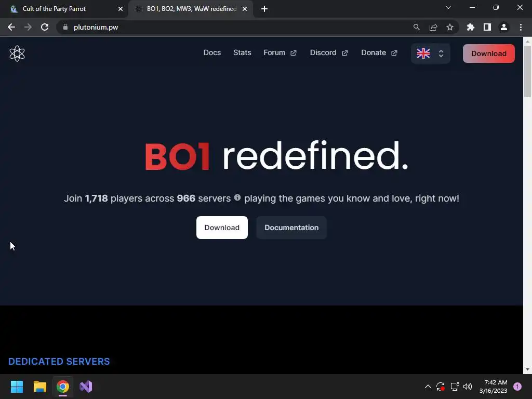Open the Discord external link
Image resolution: width=532 pixels, height=399 pixels.
coord(329,52)
